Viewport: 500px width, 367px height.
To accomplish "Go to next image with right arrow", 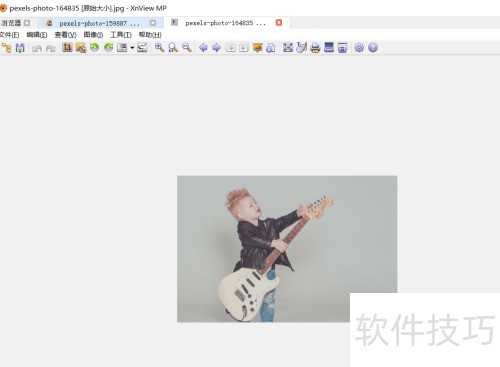I will 216,48.
